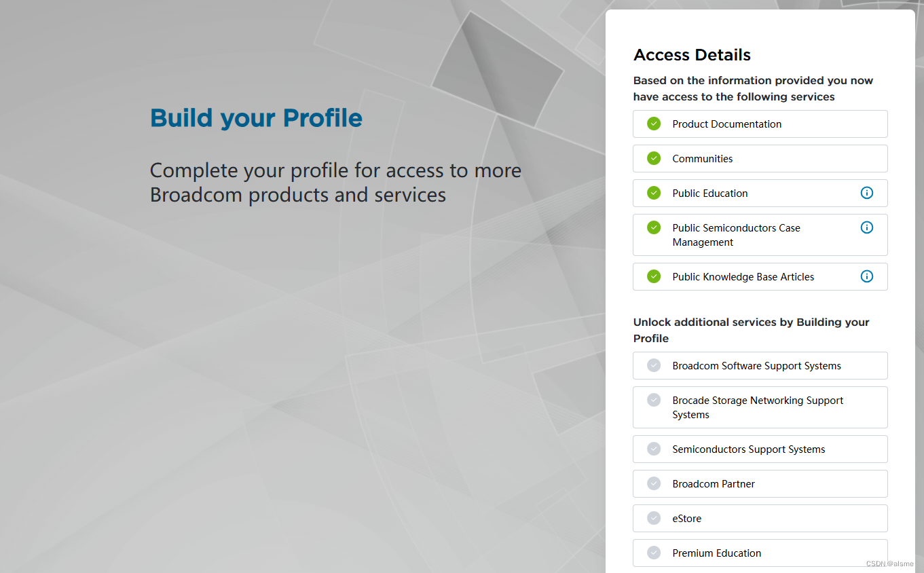Select Broadcom Software Support Systems label
The height and width of the screenshot is (573, 924).
click(757, 366)
